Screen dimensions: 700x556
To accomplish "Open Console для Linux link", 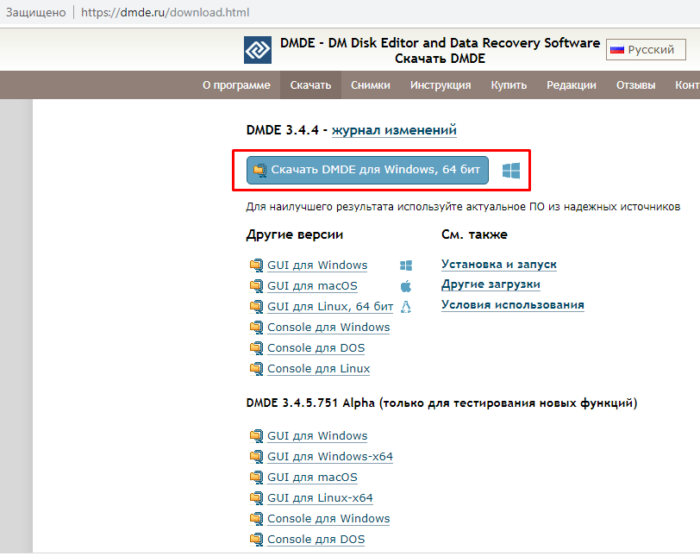I will tap(319, 369).
